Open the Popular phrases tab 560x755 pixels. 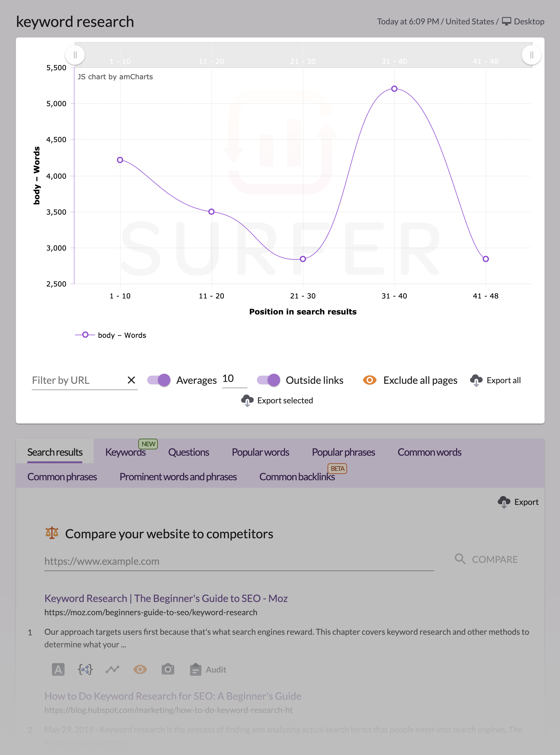(343, 452)
